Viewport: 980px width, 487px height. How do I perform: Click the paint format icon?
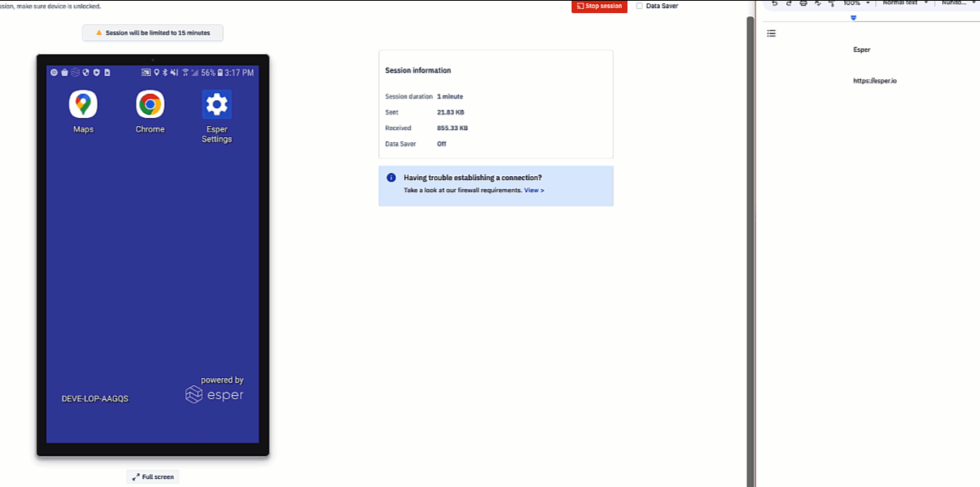(x=831, y=3)
